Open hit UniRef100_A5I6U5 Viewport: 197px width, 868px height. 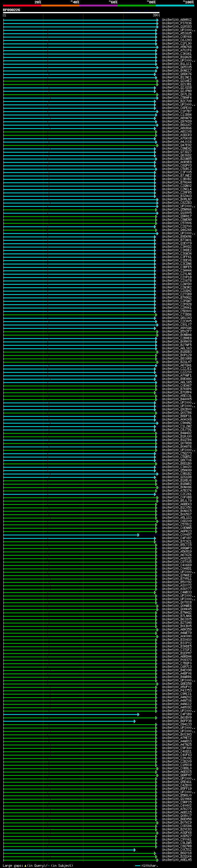click(177, 33)
